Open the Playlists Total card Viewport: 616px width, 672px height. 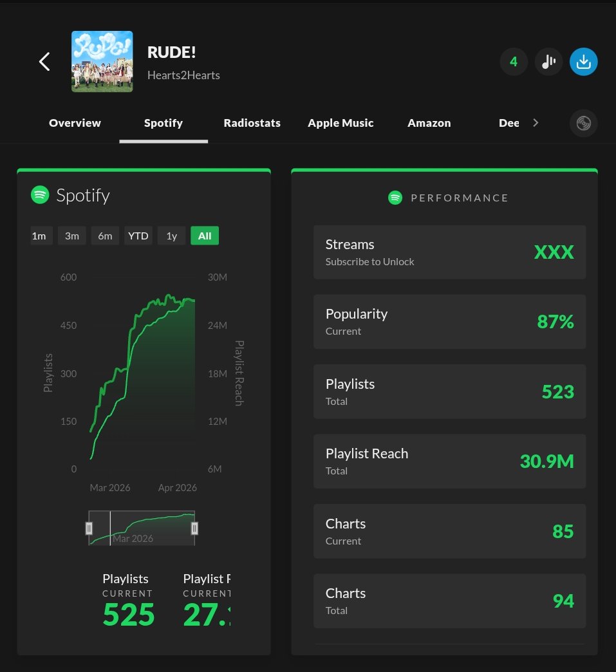click(x=450, y=391)
